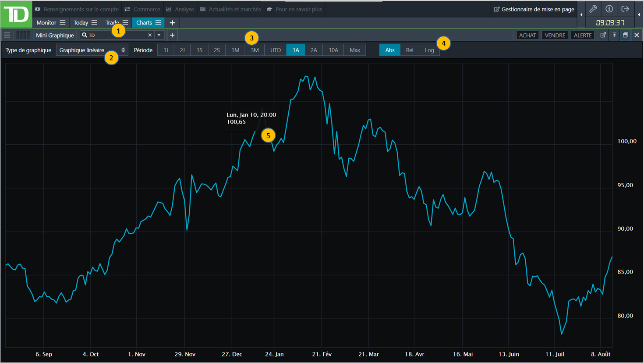Switch to the Monitor tab
644x363 pixels.
coord(46,23)
